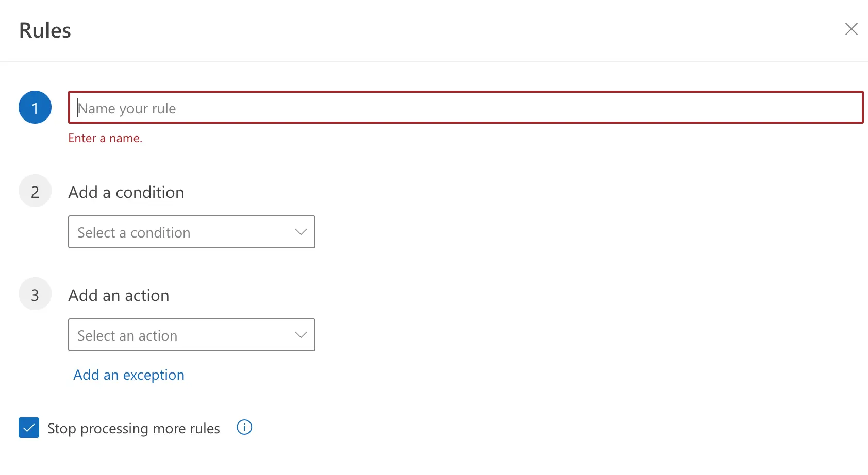Click the chevron on the condition dropdown

301,232
